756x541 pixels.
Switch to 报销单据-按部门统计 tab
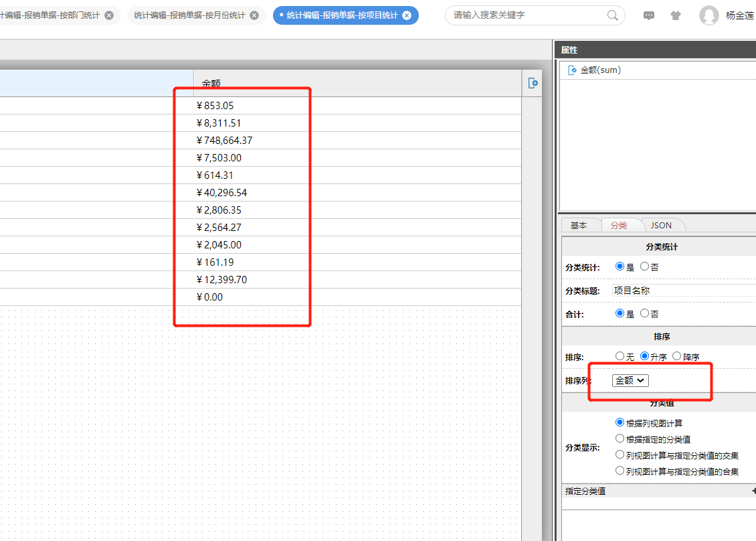coord(50,15)
